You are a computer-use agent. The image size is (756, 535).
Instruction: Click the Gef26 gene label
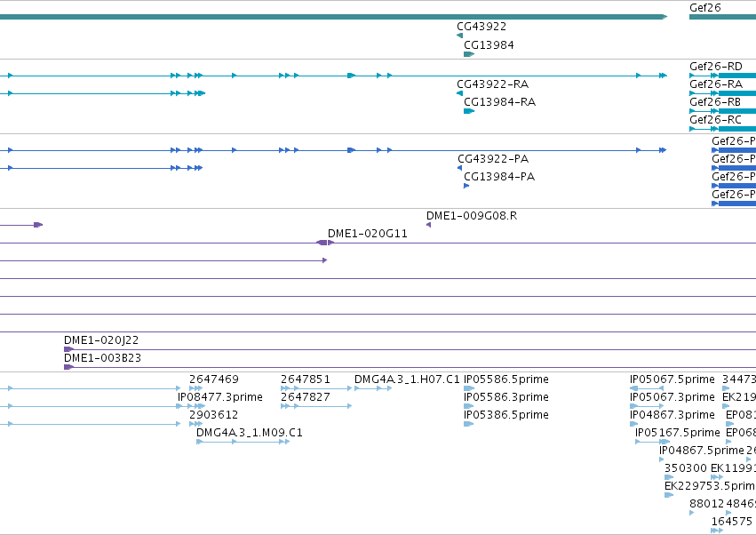click(x=704, y=8)
